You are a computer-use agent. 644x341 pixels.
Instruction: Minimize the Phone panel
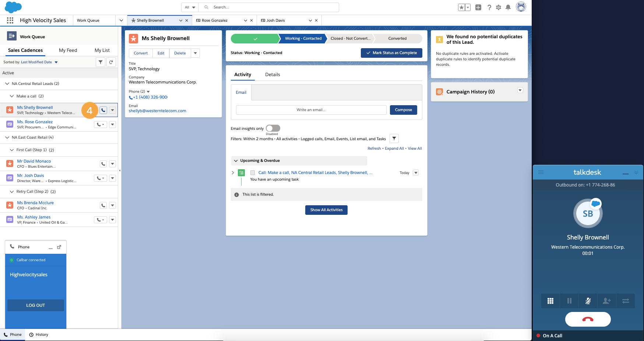pyautogui.click(x=50, y=248)
